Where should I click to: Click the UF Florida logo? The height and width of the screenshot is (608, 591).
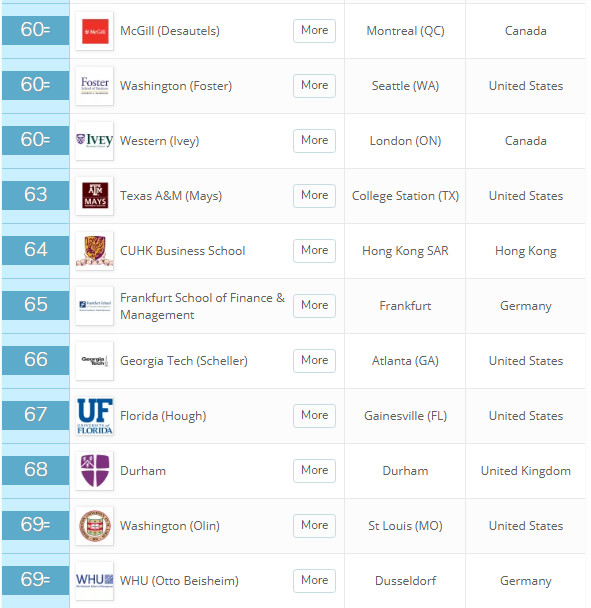point(95,416)
